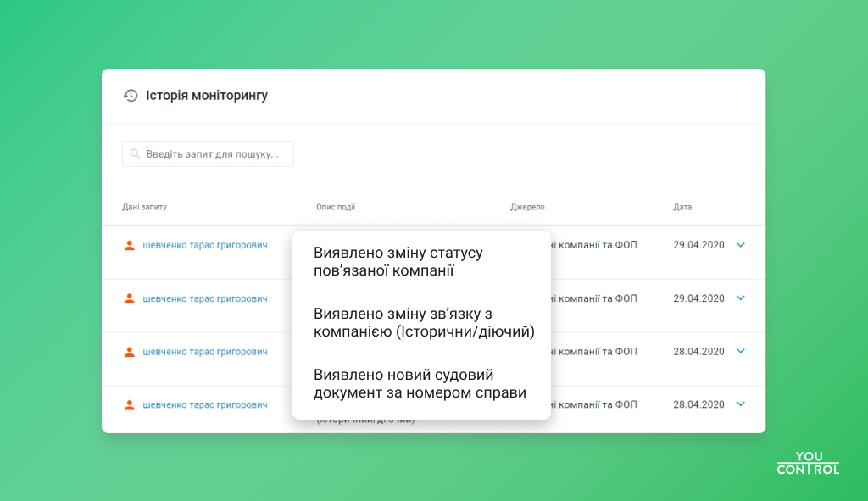Open the last row's шевченко тарас григорович link
Image resolution: width=868 pixels, height=501 pixels.
pyautogui.click(x=204, y=405)
